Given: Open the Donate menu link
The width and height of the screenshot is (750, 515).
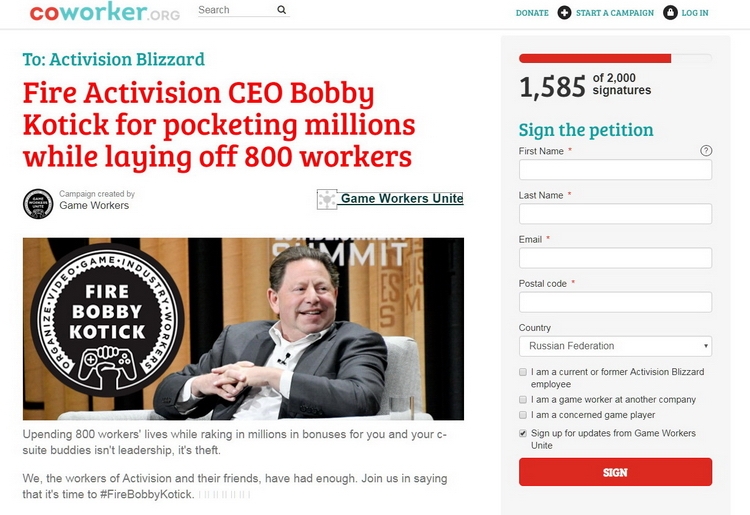Looking at the screenshot, I should coord(532,13).
